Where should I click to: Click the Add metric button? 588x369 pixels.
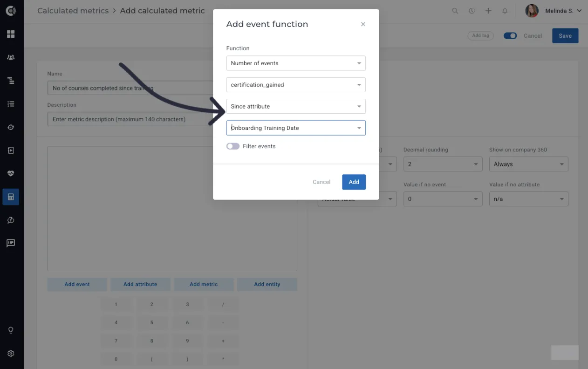[x=204, y=284]
